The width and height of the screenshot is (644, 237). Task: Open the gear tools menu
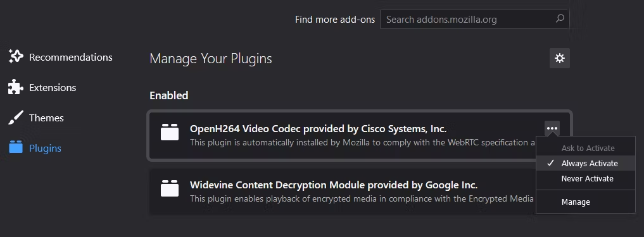pyautogui.click(x=559, y=58)
